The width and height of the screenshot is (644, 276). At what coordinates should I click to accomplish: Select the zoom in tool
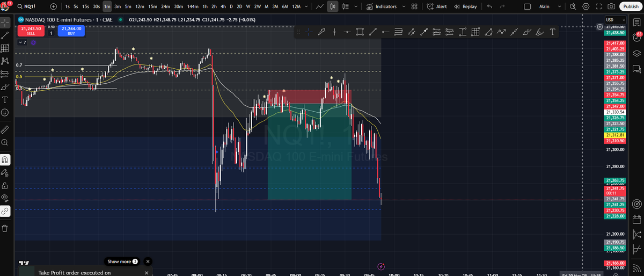(5, 142)
